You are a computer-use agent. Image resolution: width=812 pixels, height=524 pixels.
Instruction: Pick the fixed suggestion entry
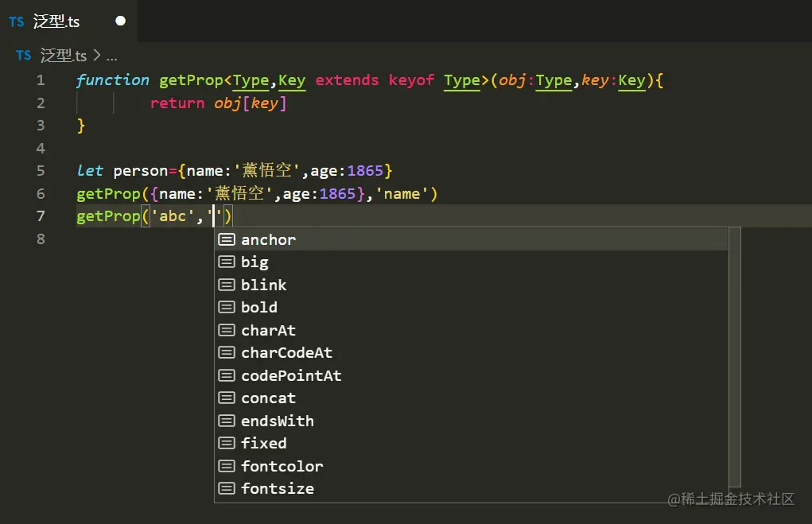coord(472,443)
